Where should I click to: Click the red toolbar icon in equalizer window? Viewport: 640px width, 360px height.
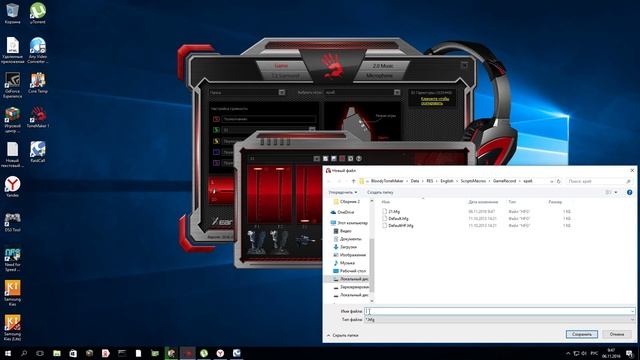coord(342,158)
